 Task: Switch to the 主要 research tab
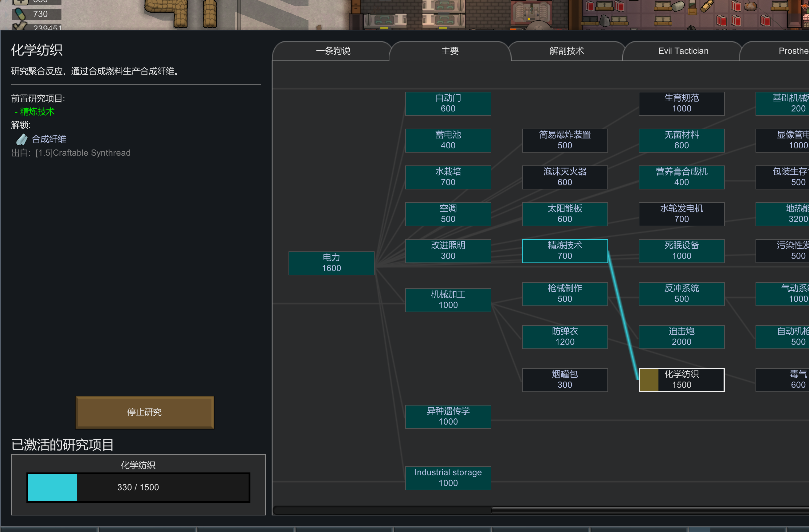coord(450,51)
